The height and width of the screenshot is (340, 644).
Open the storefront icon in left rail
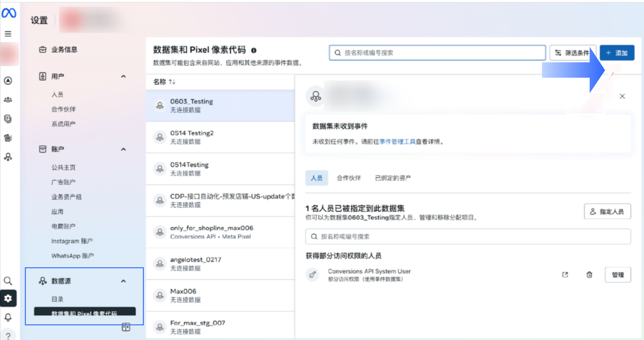[x=8, y=138]
